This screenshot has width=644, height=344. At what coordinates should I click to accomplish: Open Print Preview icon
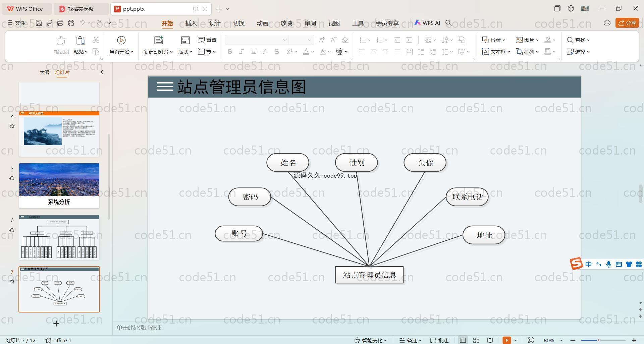click(x=71, y=23)
